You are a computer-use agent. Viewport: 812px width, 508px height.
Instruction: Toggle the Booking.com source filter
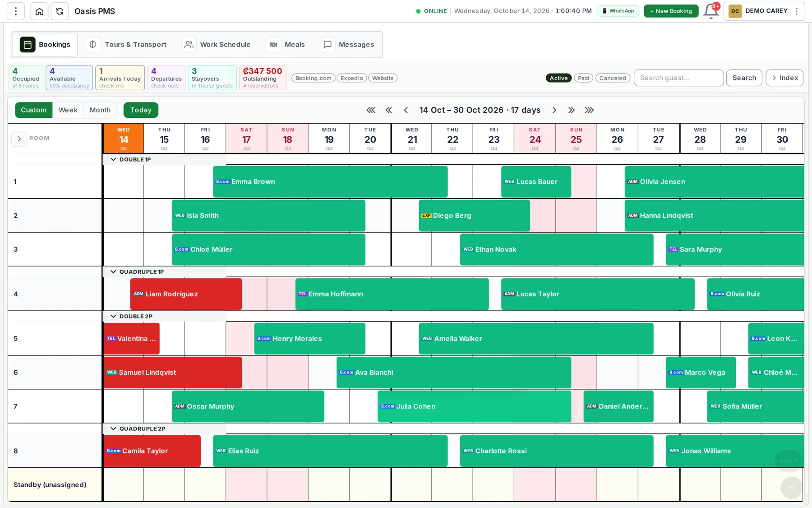click(x=314, y=78)
